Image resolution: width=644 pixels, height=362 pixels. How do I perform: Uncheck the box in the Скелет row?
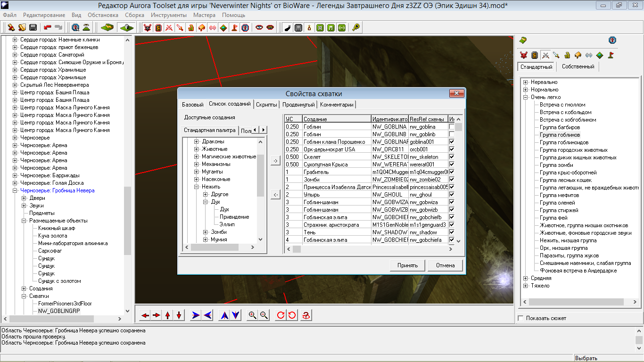tap(452, 157)
